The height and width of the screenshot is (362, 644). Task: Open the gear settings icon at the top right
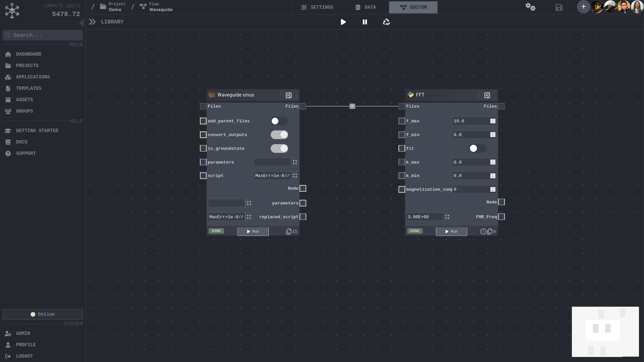pos(530,7)
